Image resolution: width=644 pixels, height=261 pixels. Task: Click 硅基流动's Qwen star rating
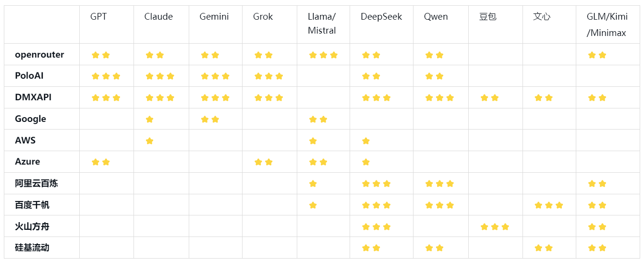(x=434, y=248)
